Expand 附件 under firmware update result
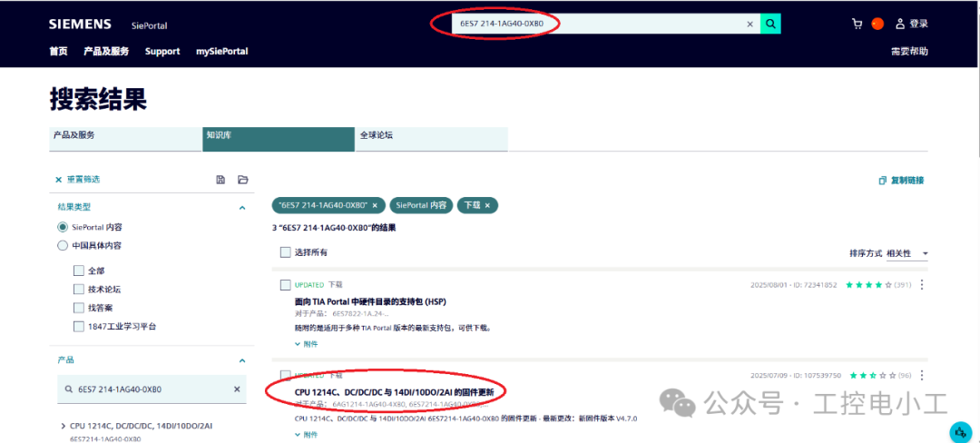The height and width of the screenshot is (443, 980). (x=306, y=434)
